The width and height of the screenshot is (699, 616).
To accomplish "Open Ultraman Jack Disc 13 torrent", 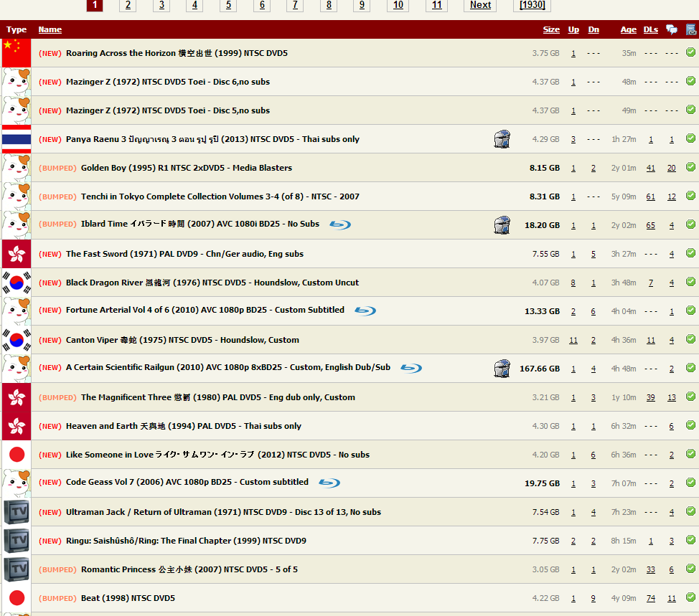I will [224, 512].
